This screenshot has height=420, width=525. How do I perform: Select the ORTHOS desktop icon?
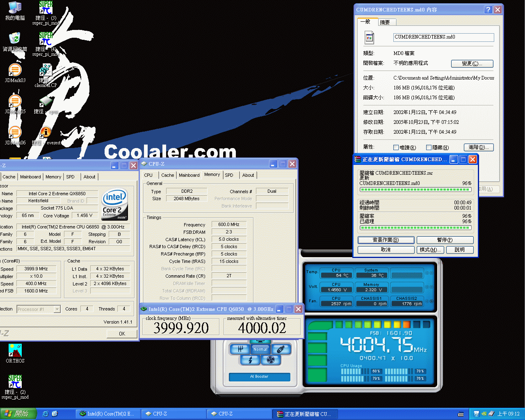coord(15,354)
